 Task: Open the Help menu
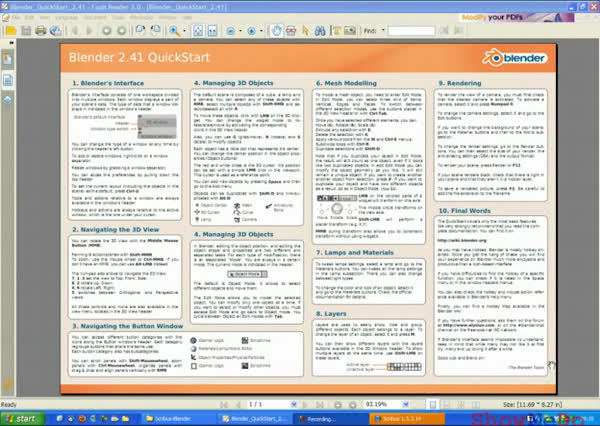click(187, 18)
